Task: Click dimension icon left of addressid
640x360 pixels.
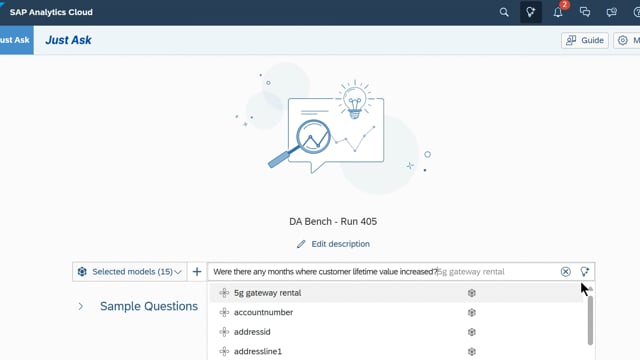Action: coord(224,332)
